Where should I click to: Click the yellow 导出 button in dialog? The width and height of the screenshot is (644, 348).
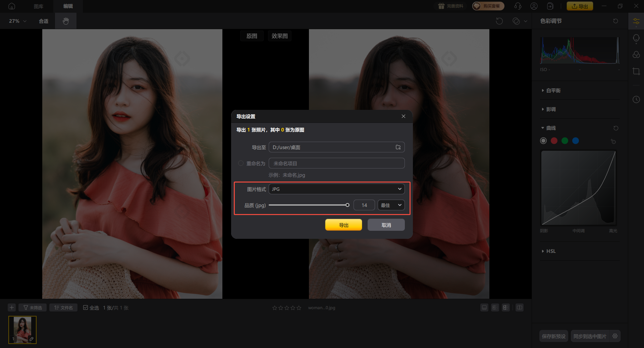343,225
